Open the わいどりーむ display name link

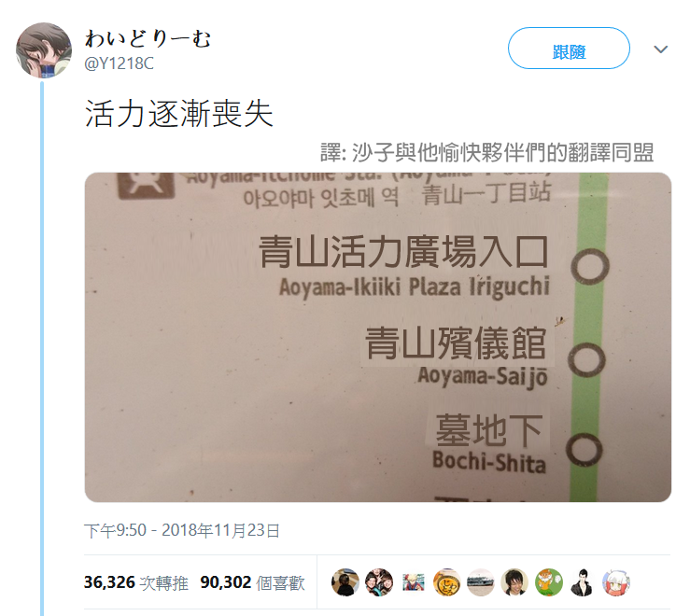(148, 38)
